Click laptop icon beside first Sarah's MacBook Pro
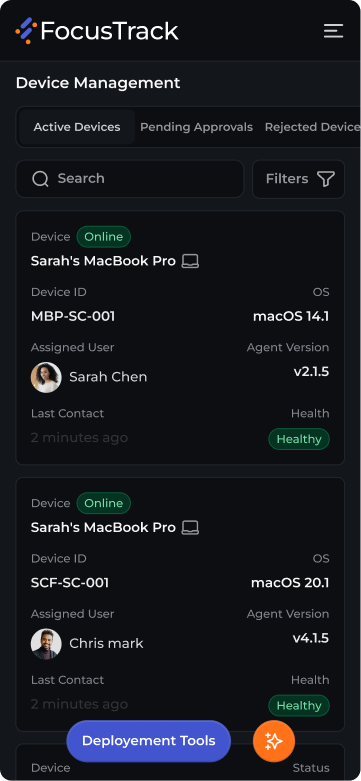The height and width of the screenshot is (781, 361). tap(190, 261)
